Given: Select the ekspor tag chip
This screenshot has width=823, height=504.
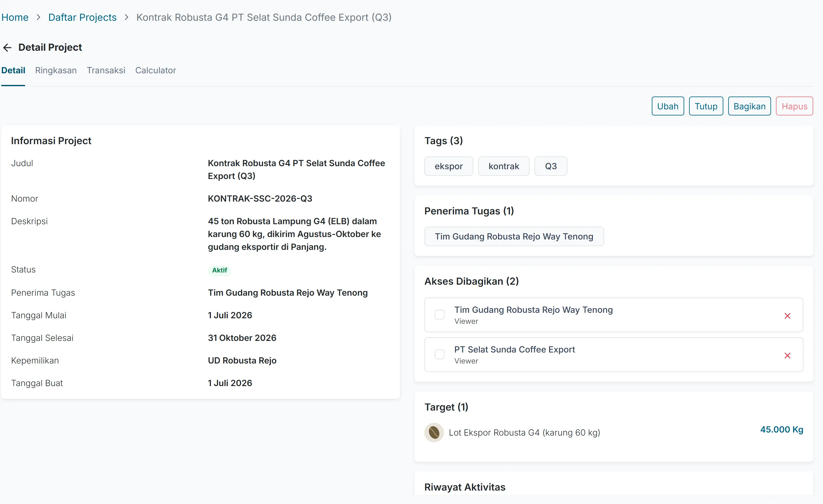Looking at the screenshot, I should (448, 166).
